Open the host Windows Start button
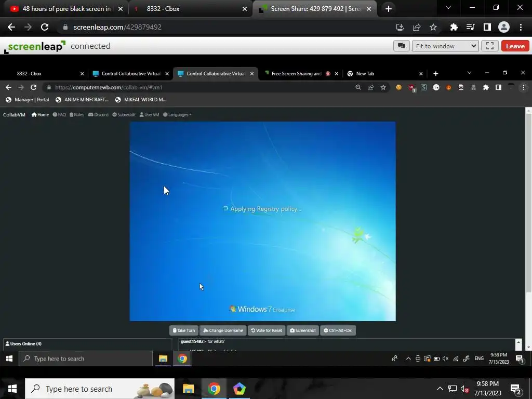 (x=12, y=389)
